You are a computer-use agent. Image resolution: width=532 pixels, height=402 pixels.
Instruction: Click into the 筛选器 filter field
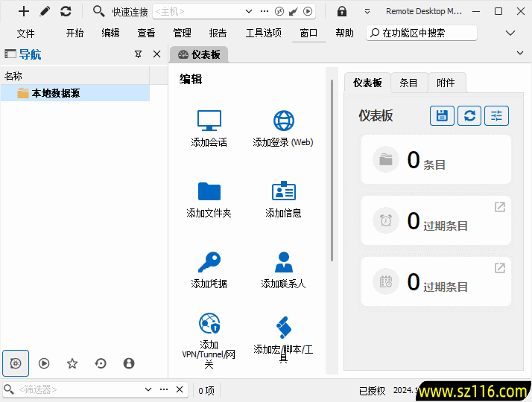click(80, 389)
